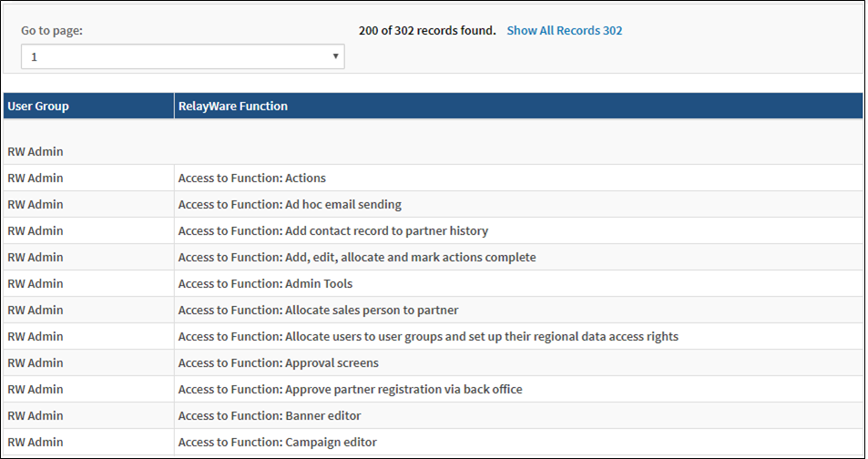Click Show All Records 302 link

click(564, 30)
